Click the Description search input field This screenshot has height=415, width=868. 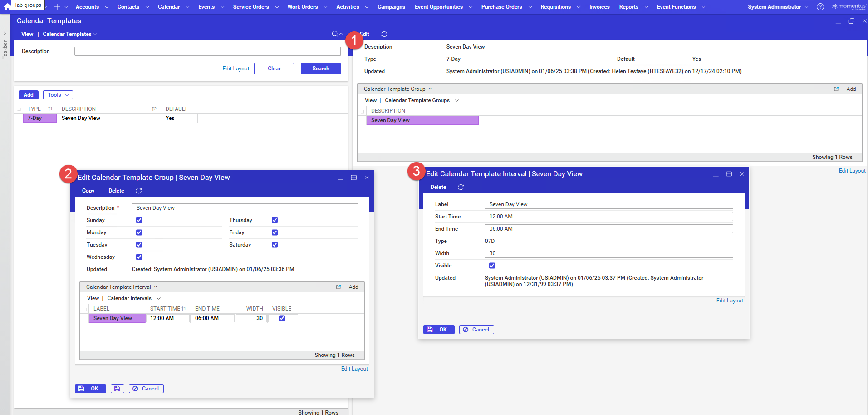click(x=207, y=51)
